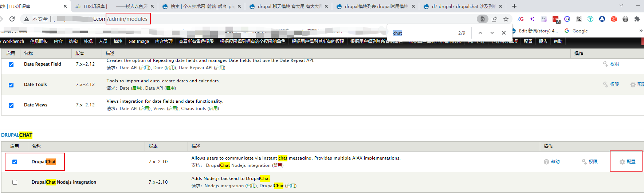The image size is (644, 196).
Task: Open a new browser tab
Action: (514, 6)
